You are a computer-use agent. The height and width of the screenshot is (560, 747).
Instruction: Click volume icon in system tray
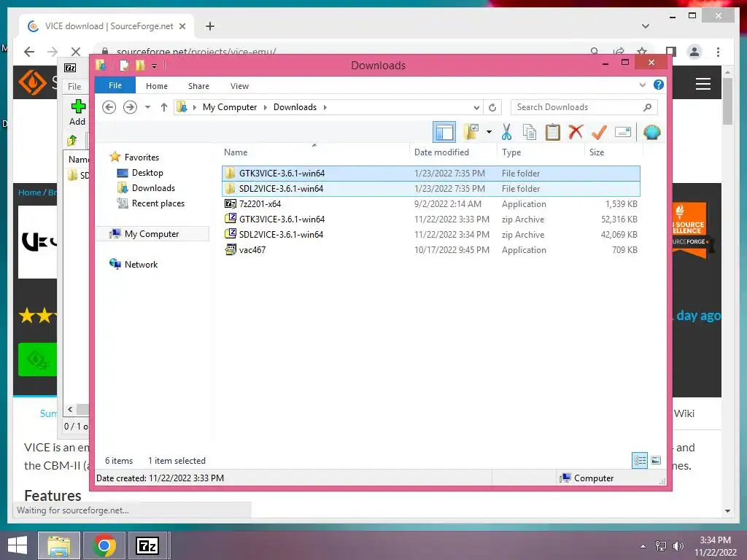(x=678, y=546)
